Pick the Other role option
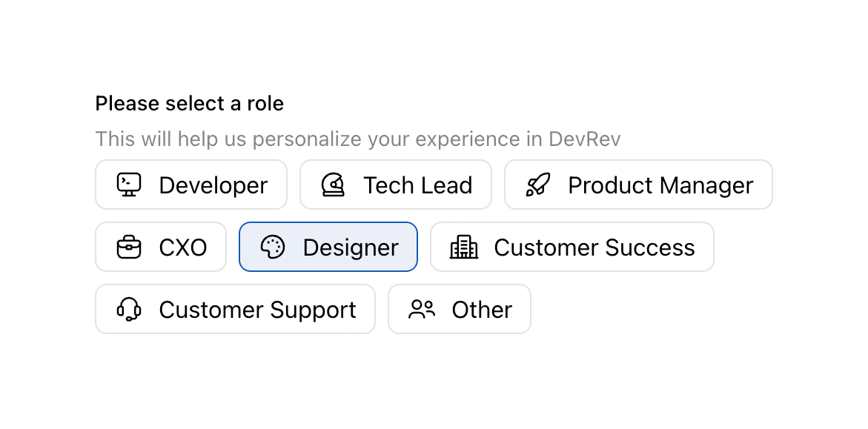This screenshot has height=429, width=868. 460,309
